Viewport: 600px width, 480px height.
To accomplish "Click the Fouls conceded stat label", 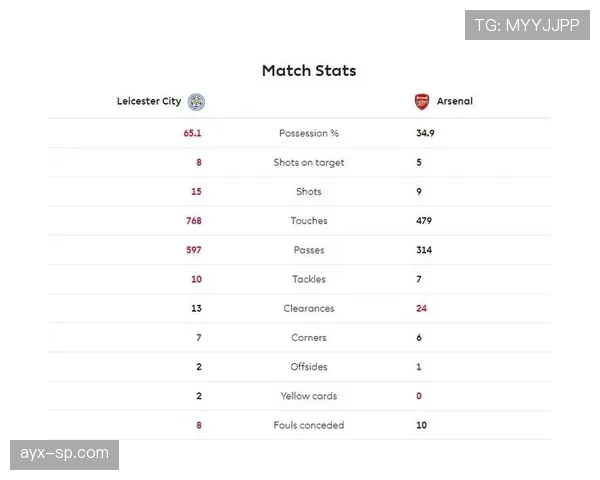I will click(309, 425).
